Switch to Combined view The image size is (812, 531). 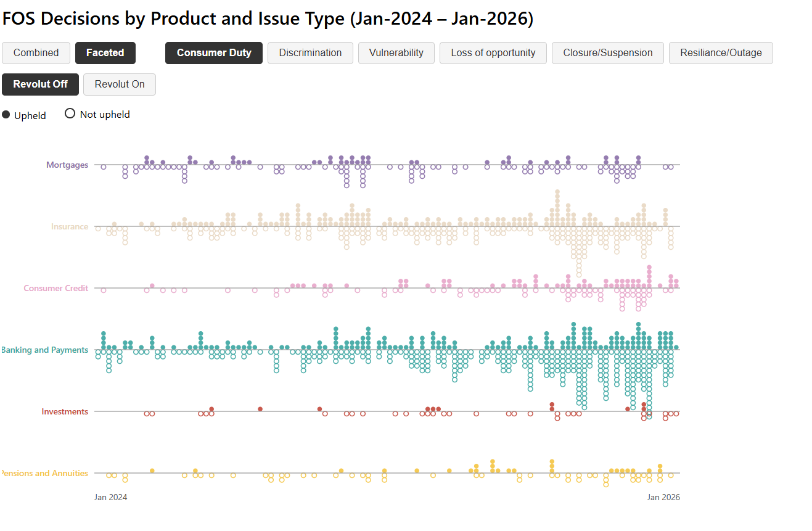click(x=36, y=53)
